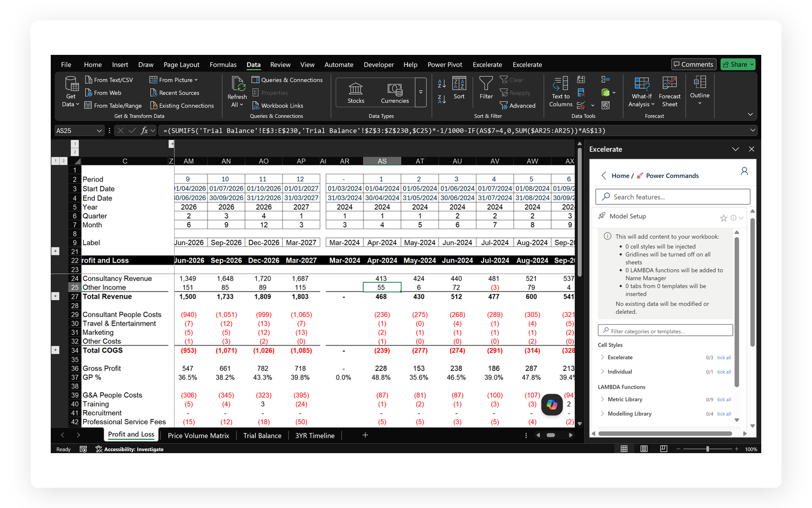This screenshot has width=812, height=508.
Task: Click the Share button
Action: [738, 65]
